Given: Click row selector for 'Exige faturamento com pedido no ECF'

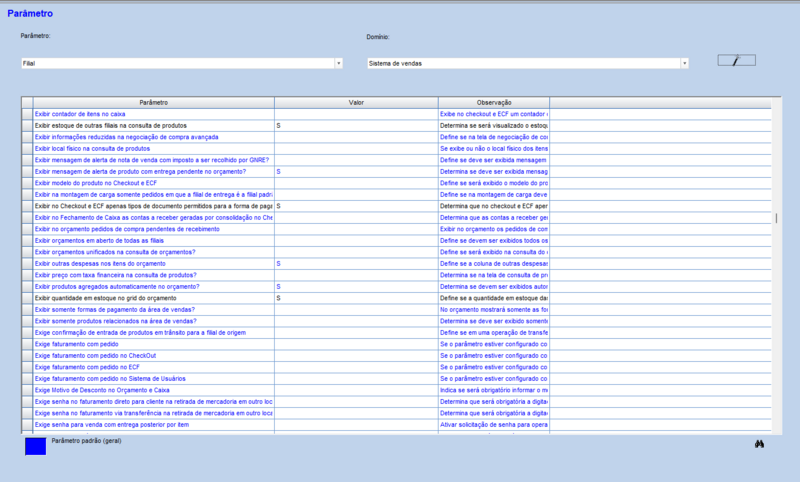Looking at the screenshot, I should click(27, 367).
